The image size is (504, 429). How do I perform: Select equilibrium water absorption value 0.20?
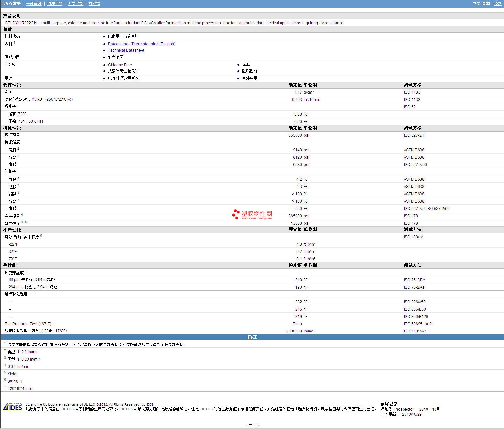[298, 122]
